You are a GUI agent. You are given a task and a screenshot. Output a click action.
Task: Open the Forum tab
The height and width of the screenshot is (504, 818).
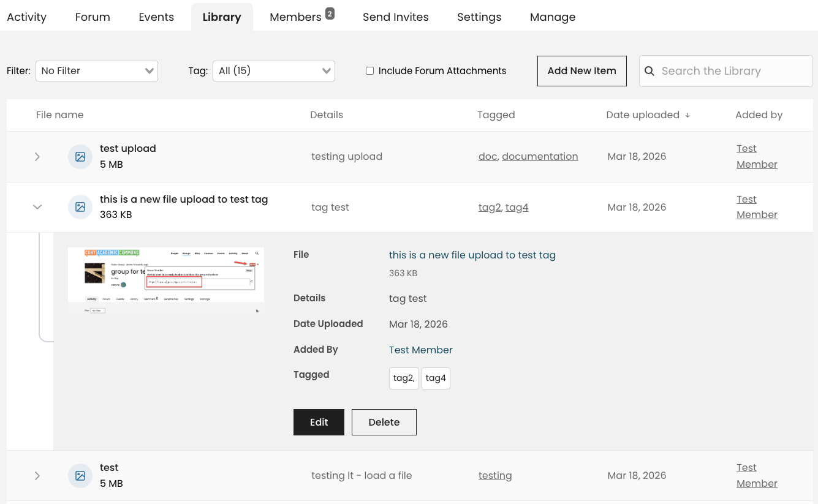click(93, 17)
